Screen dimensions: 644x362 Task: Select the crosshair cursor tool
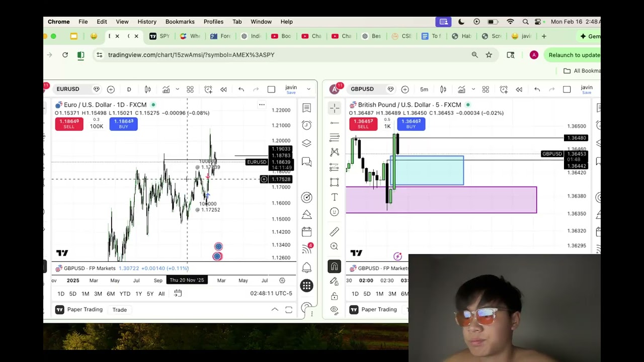(x=334, y=108)
